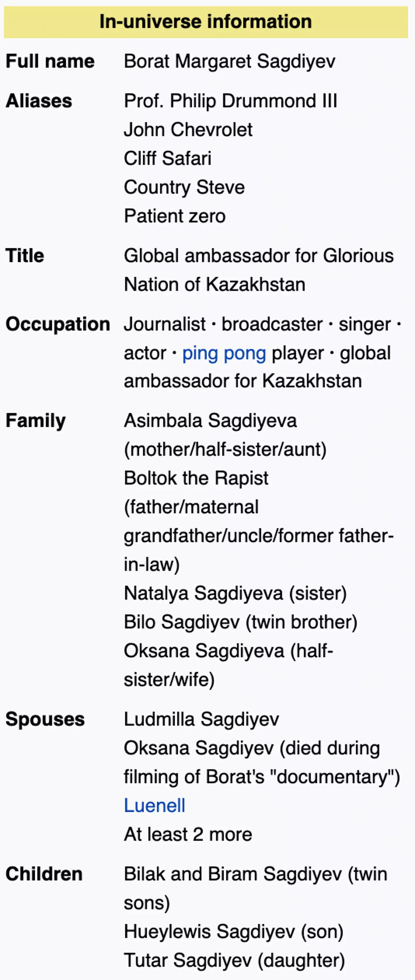
Task: Click the Aliases row label
Action: (x=39, y=101)
